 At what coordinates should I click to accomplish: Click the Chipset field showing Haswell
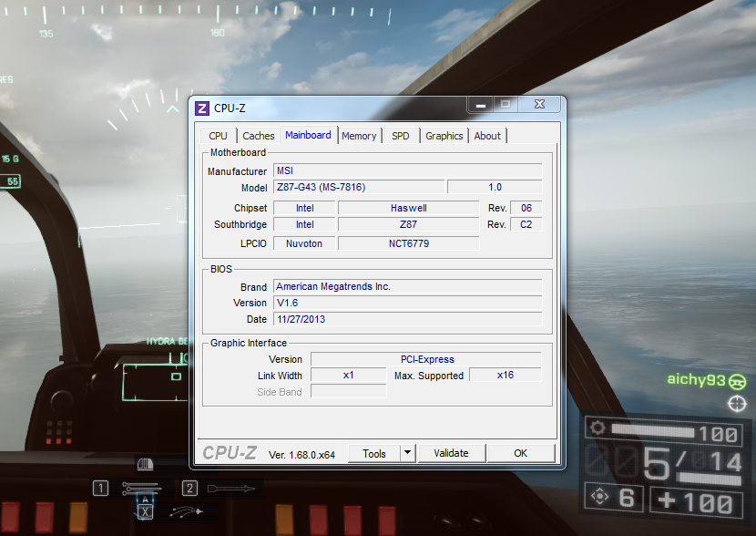409,208
